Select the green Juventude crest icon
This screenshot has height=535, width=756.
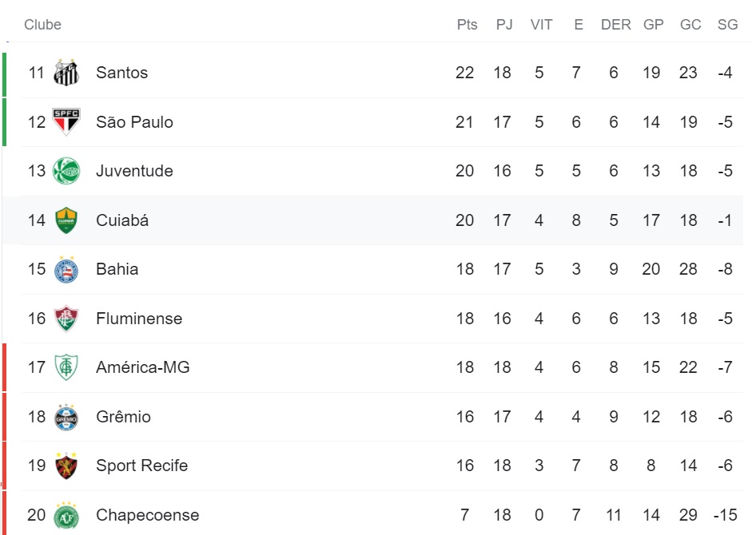pos(66,171)
